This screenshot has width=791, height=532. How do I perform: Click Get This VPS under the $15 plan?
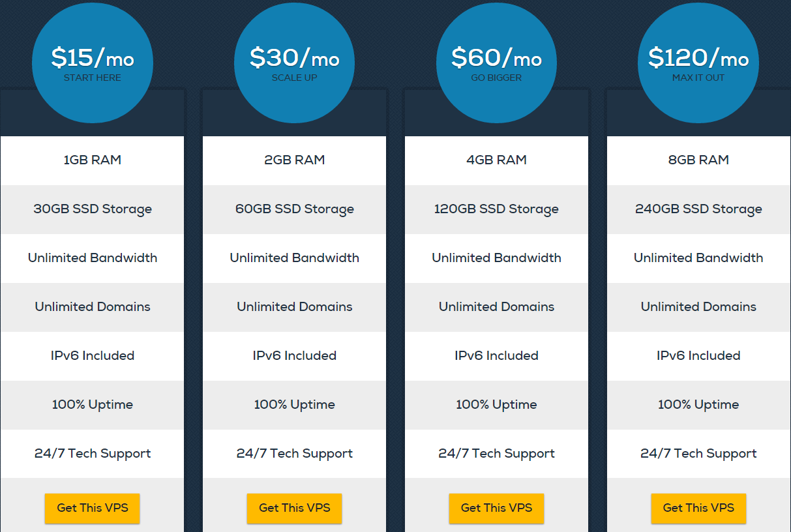tap(92, 509)
